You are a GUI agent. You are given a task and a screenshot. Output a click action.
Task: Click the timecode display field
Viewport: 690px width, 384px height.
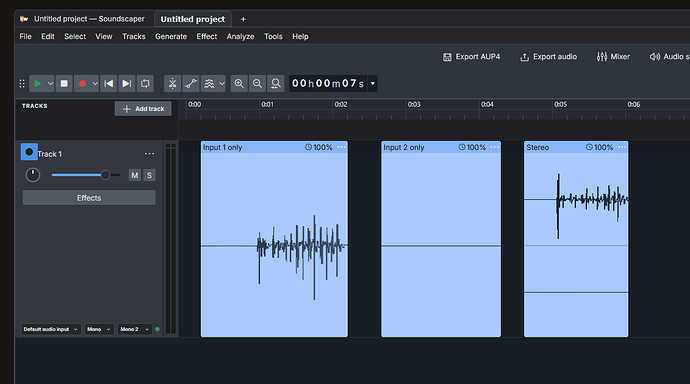(x=328, y=84)
